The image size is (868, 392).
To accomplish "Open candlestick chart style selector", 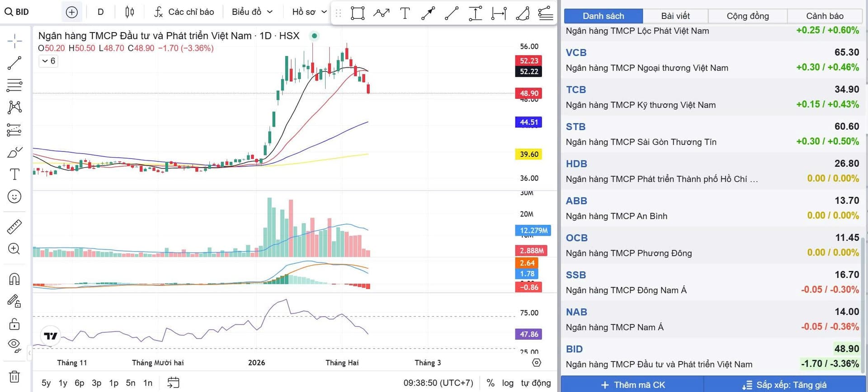I will [x=130, y=12].
